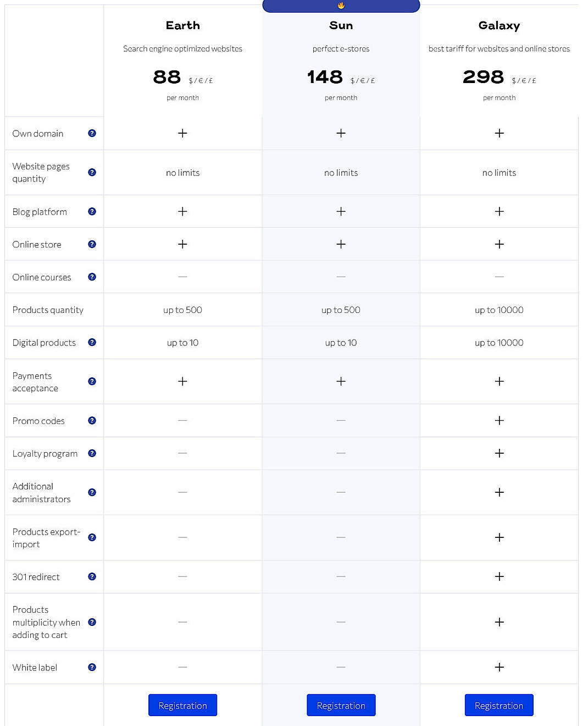Open Digital products help tooltip icon

click(92, 342)
